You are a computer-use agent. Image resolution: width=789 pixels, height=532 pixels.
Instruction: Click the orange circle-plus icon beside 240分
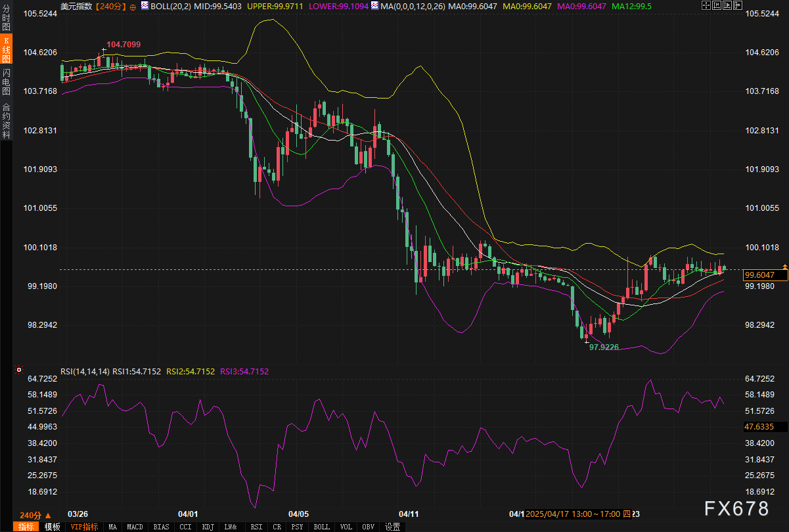pyautogui.click(x=133, y=7)
